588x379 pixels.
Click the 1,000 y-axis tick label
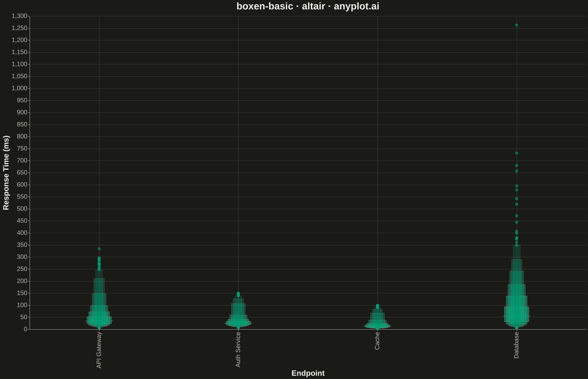point(19,88)
